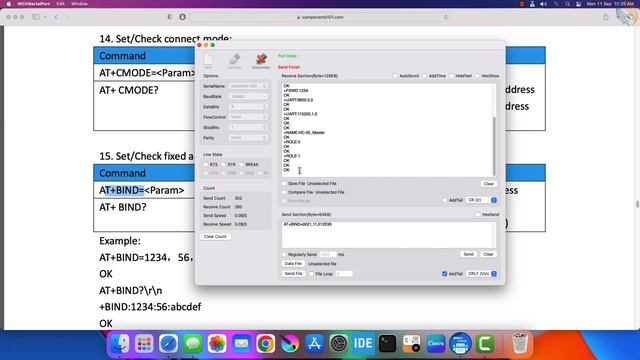The width and height of the screenshot is (640, 360).
Task: Click Data File button
Action: click(293, 264)
